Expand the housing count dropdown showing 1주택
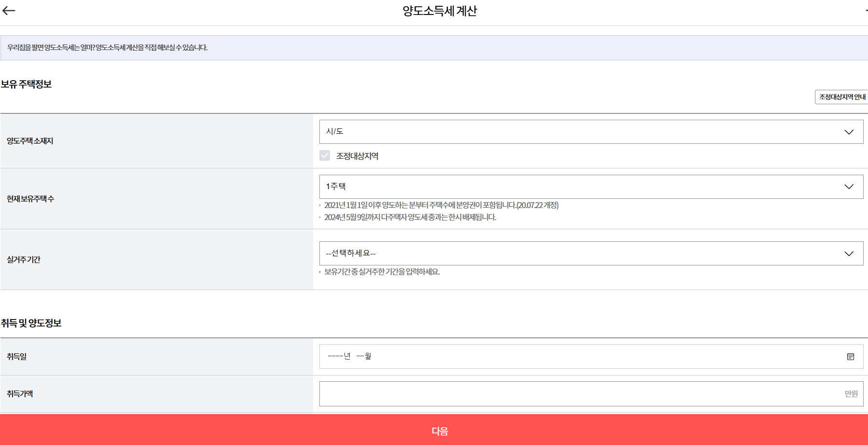Image resolution: width=868 pixels, height=445 pixels. pyautogui.click(x=591, y=186)
